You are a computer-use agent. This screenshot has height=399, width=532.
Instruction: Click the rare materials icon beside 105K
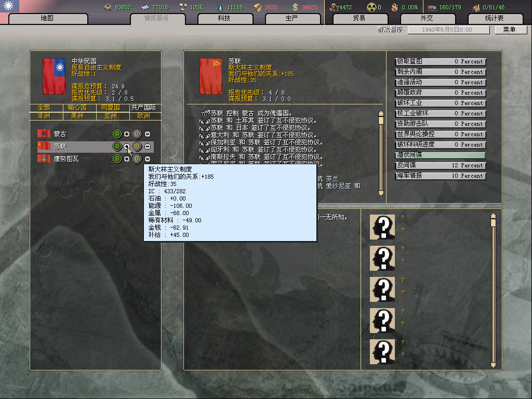[183, 7]
